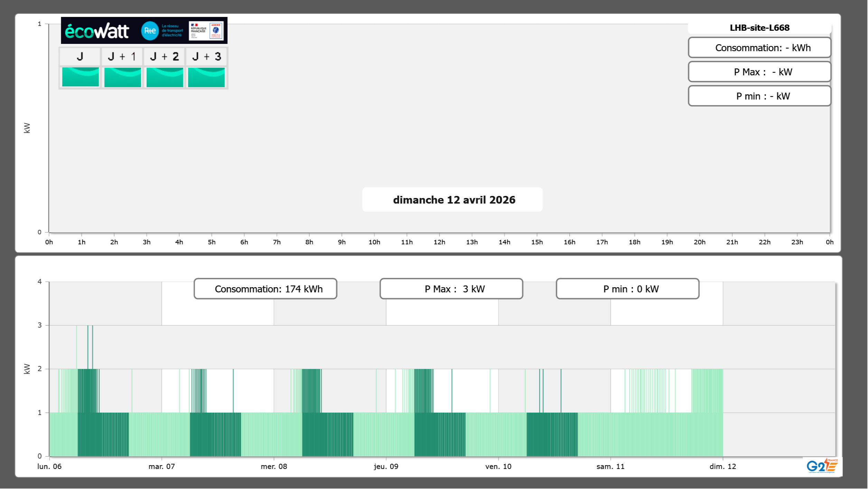Click the mer. 08 day label on weekly axis
Screen dimensions: 868x489
274,466
